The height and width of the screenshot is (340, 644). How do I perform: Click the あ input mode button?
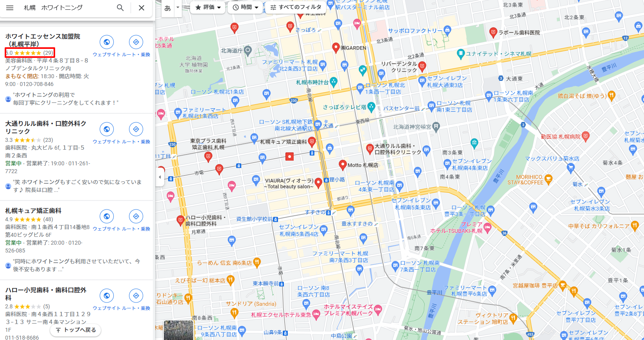pyautogui.click(x=168, y=8)
